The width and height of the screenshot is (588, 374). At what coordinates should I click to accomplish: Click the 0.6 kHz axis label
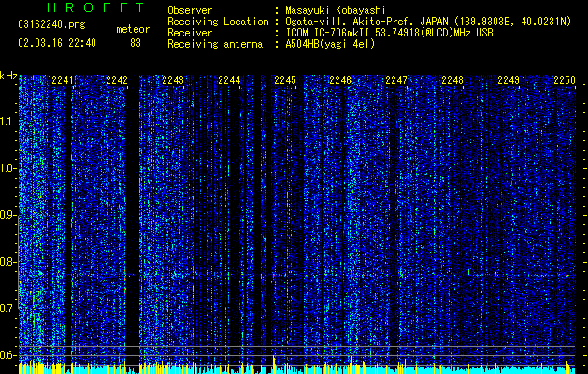point(7,355)
